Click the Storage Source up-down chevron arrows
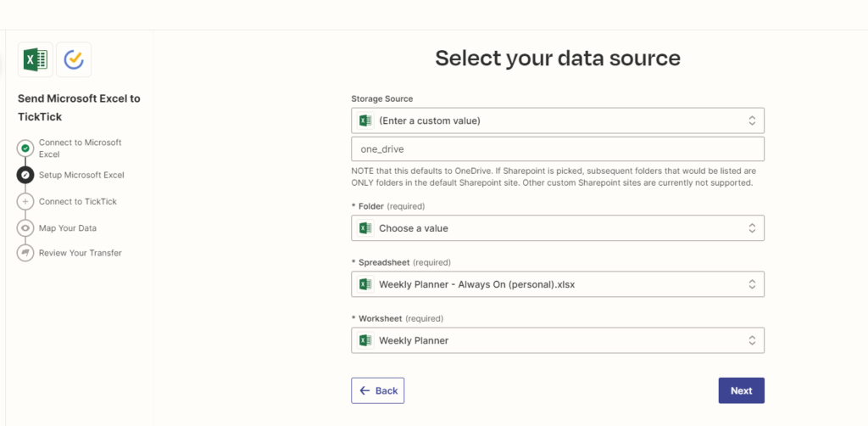Image resolution: width=868 pixels, height=426 pixels. tap(752, 121)
